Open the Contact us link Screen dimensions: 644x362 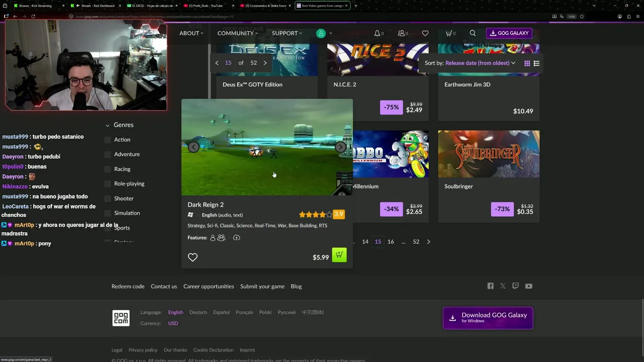pyautogui.click(x=164, y=287)
